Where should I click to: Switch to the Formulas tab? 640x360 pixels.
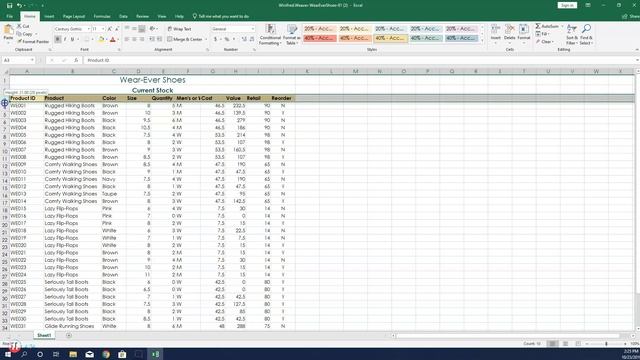tap(102, 16)
